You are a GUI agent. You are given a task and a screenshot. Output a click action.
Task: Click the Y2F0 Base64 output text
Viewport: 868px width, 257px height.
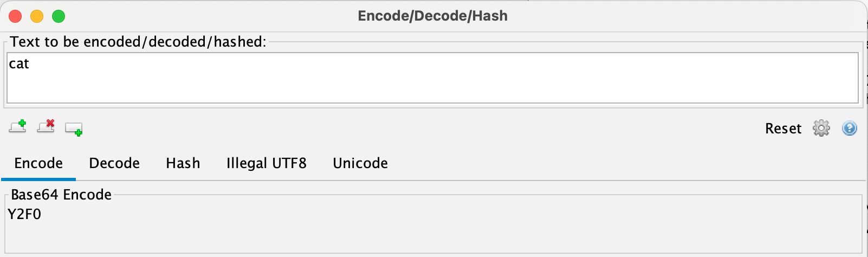24,214
